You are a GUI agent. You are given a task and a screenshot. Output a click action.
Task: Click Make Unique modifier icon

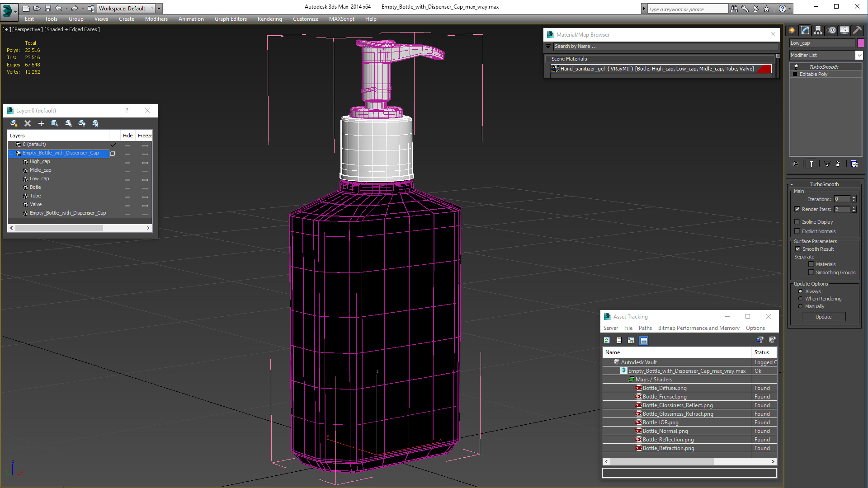tap(827, 164)
